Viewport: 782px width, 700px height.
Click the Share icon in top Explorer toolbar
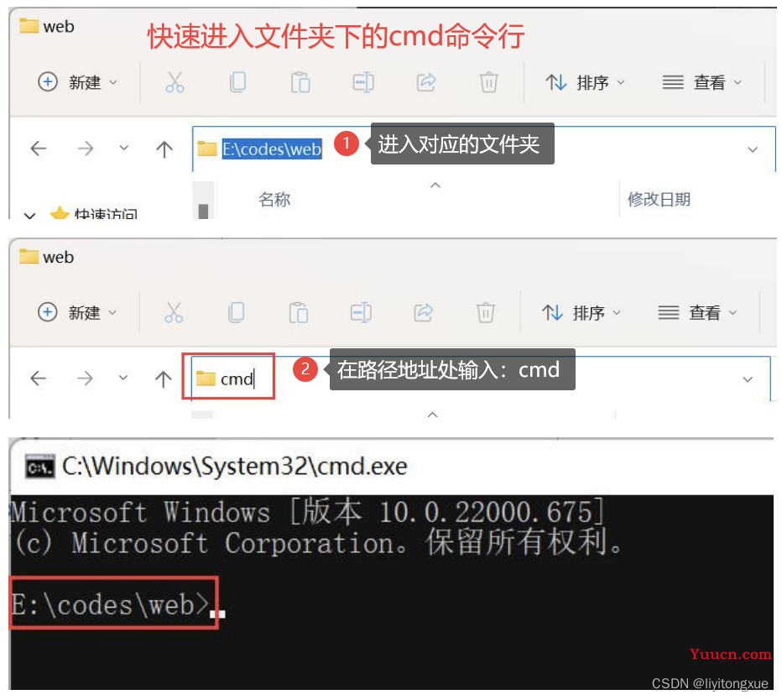426,82
